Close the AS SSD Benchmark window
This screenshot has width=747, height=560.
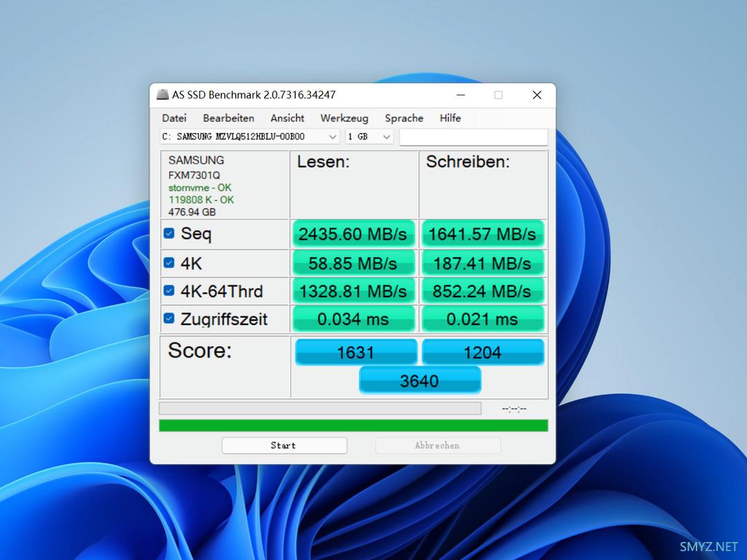(x=537, y=95)
